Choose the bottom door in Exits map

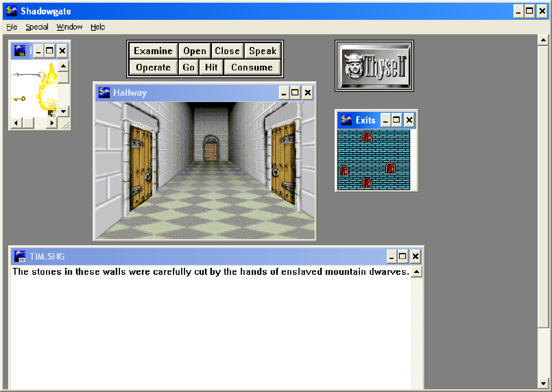[x=367, y=183]
